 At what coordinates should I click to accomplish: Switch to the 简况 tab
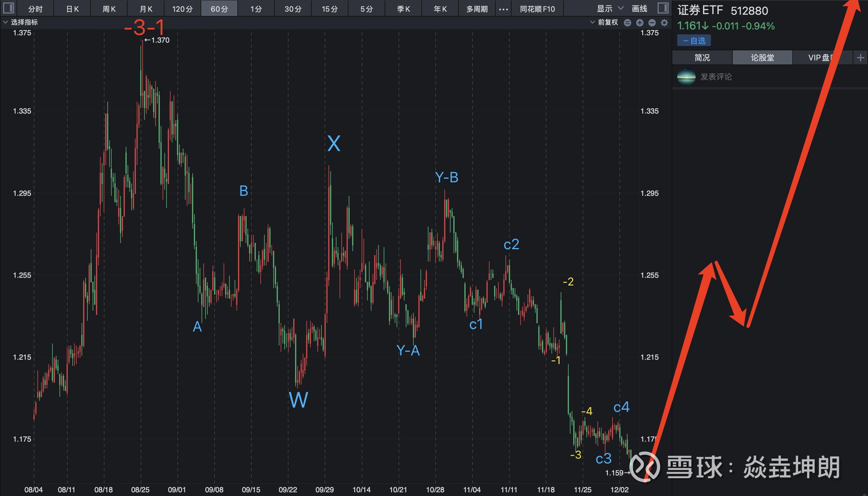[x=702, y=58]
